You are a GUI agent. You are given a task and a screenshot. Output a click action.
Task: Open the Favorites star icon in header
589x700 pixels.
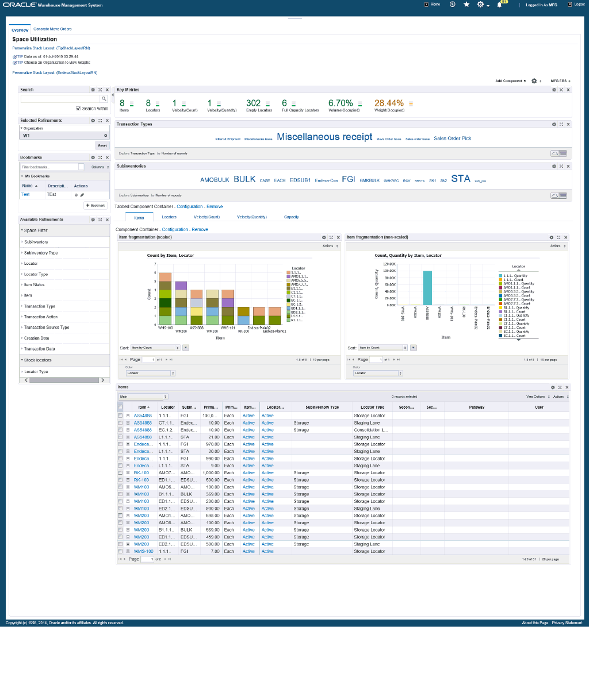pos(466,4)
